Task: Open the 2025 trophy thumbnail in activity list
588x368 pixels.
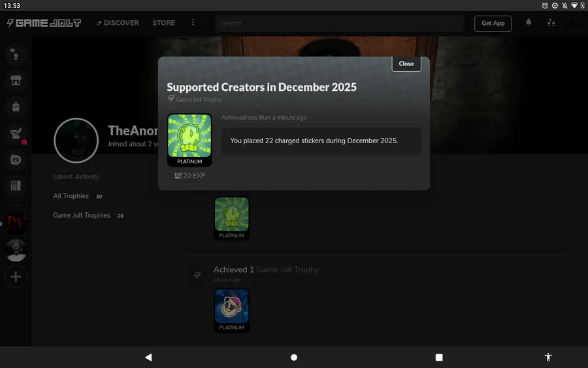Action: tap(231, 218)
